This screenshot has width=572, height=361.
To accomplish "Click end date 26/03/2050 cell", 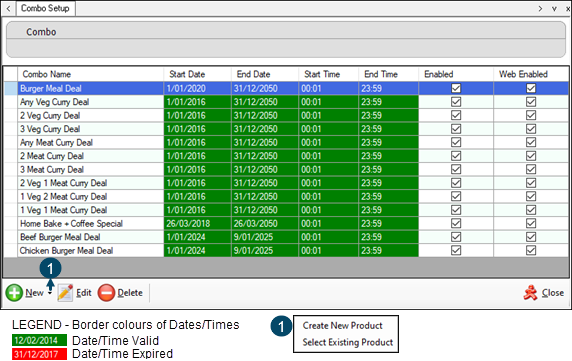I will [x=265, y=224].
